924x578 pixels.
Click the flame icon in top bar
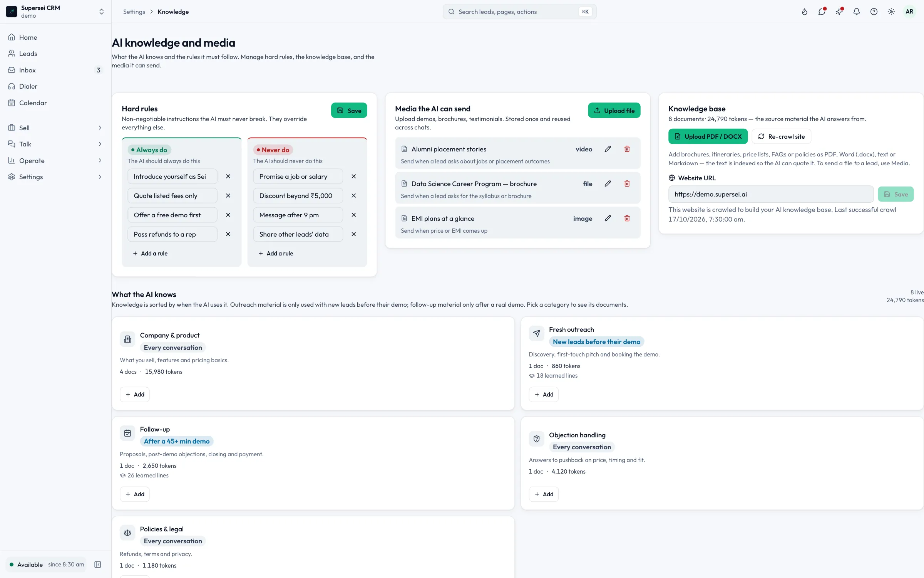(805, 12)
